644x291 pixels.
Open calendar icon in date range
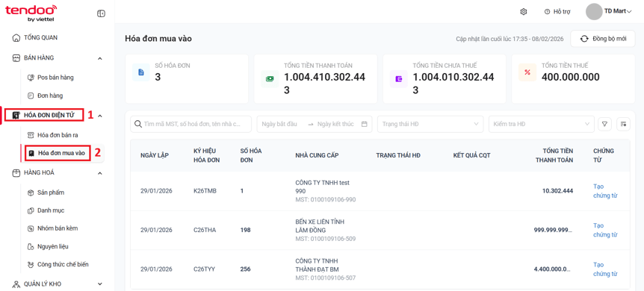coord(364,124)
